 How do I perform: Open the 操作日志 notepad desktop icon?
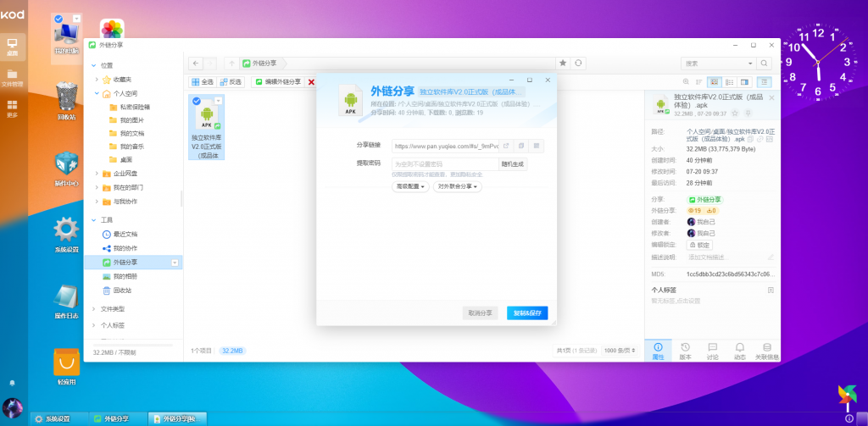(66, 302)
